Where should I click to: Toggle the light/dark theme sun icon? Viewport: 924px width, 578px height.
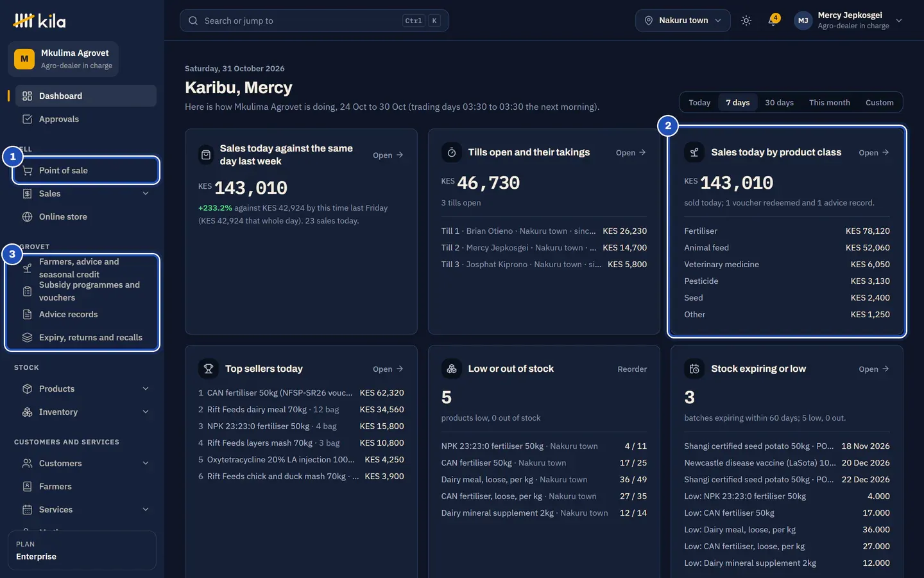(x=746, y=21)
